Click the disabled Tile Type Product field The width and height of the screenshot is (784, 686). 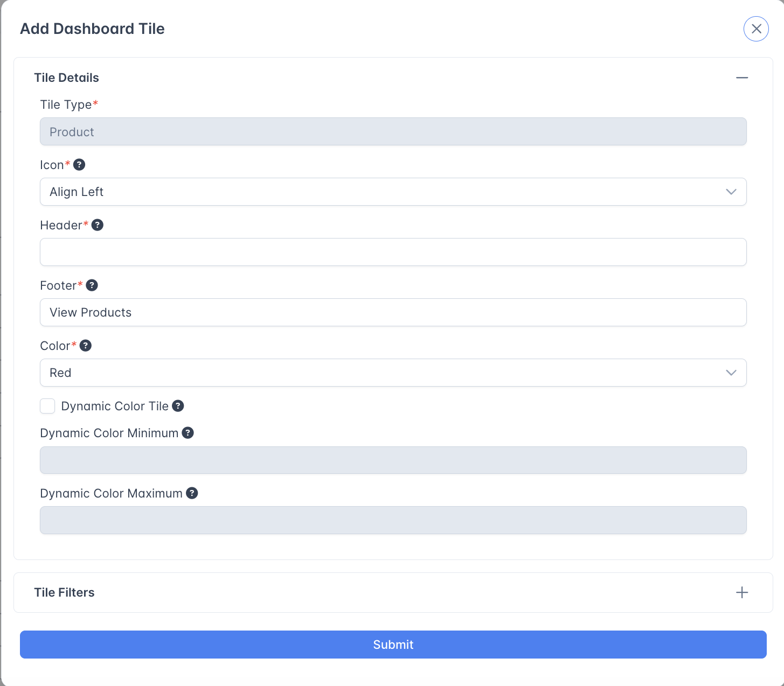pos(393,131)
